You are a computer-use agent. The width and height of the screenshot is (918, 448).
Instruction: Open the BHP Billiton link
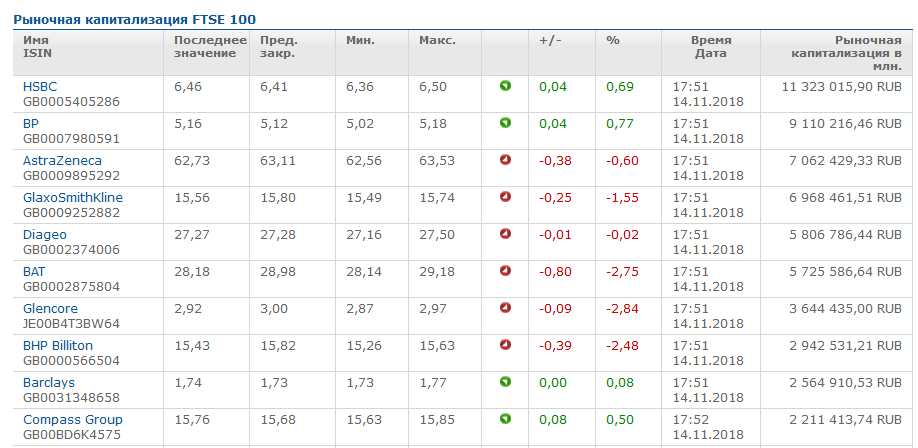click(x=58, y=346)
